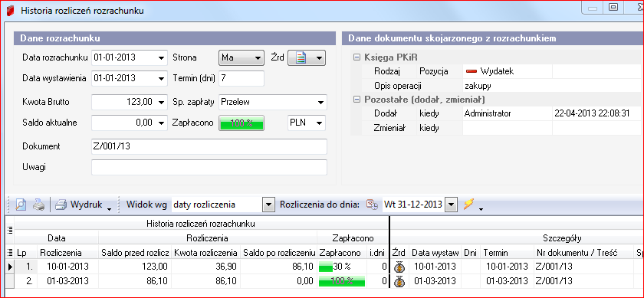Click the empty Uwagi input field
The width and height of the screenshot is (644, 298).
(209, 167)
